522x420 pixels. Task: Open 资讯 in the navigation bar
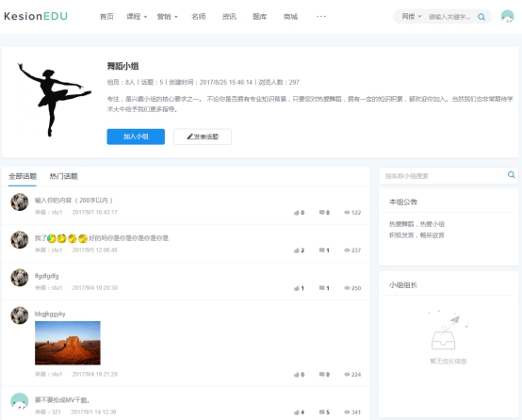coord(229,17)
